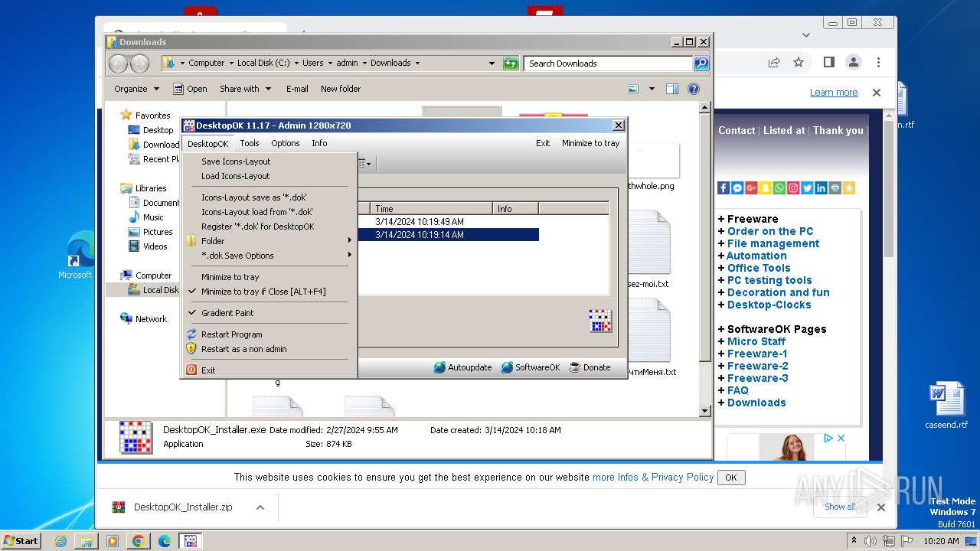Toggle Minimize to tray if Close option
Viewport: 980px width, 551px height.
click(x=263, y=292)
